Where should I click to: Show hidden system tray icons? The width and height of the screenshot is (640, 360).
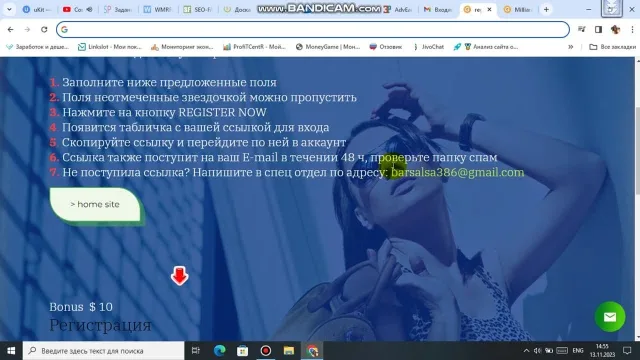526,351
